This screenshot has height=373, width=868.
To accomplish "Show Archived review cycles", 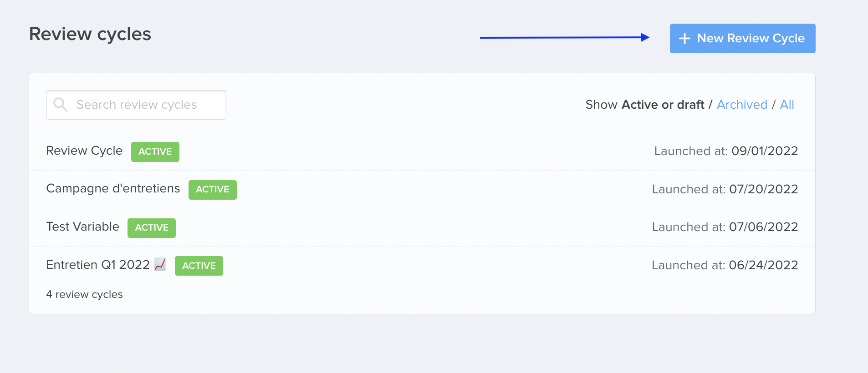I will pos(742,105).
